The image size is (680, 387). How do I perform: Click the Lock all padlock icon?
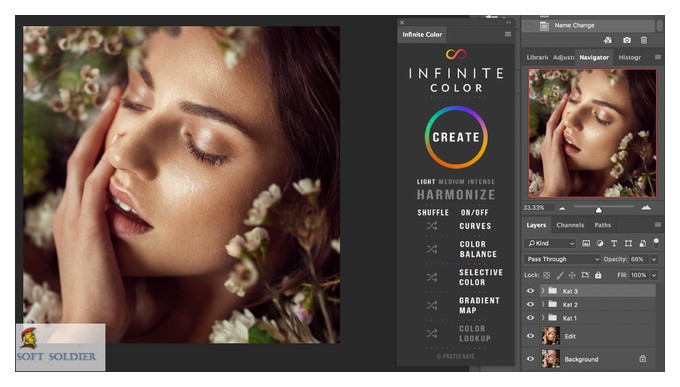coord(598,275)
